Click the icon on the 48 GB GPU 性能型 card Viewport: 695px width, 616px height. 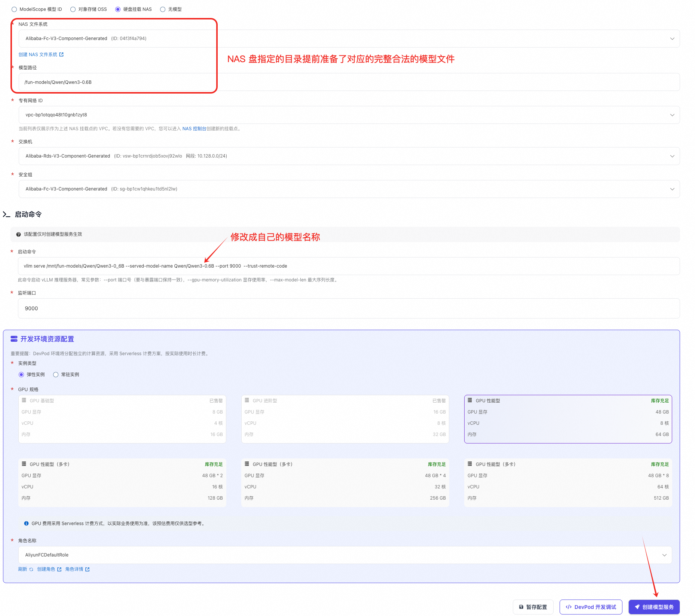470,400
